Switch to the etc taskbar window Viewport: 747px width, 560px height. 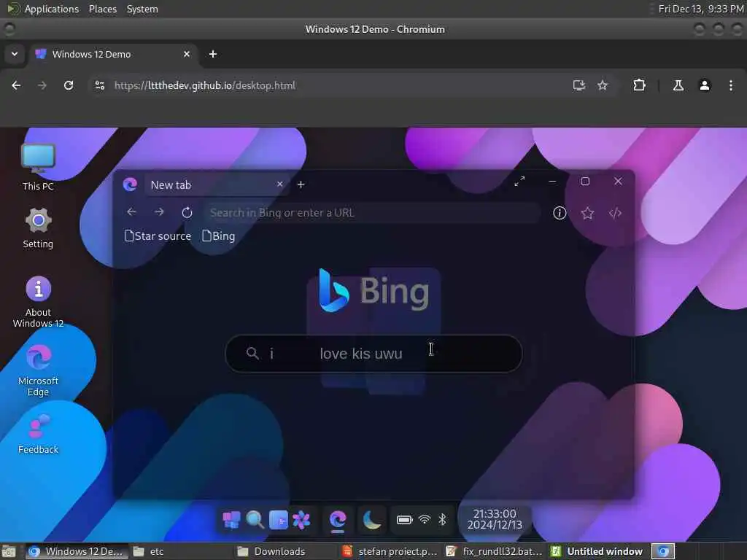181,551
